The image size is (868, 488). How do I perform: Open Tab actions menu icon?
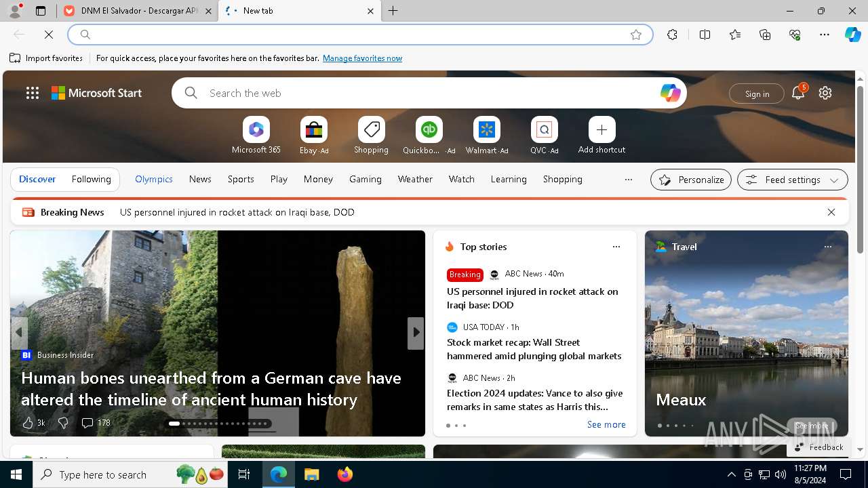[x=41, y=11]
